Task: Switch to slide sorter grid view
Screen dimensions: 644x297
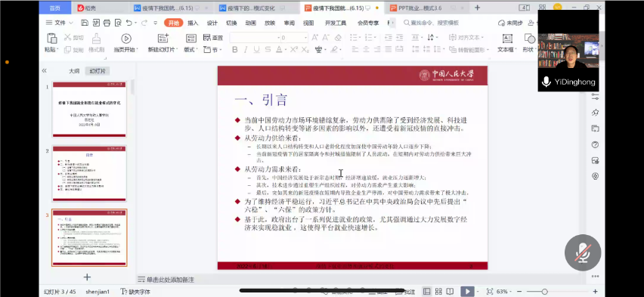Action: pyautogui.click(x=438, y=291)
